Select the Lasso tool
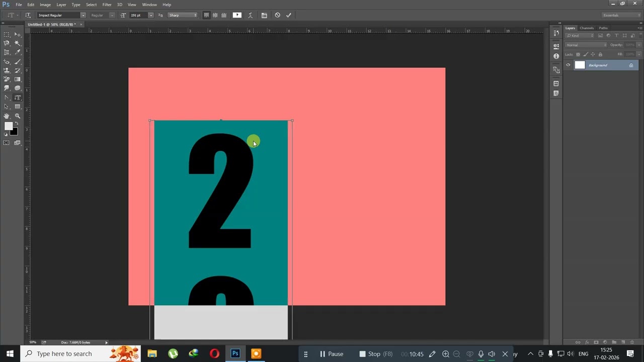Image resolution: width=644 pixels, height=362 pixels. click(7, 43)
